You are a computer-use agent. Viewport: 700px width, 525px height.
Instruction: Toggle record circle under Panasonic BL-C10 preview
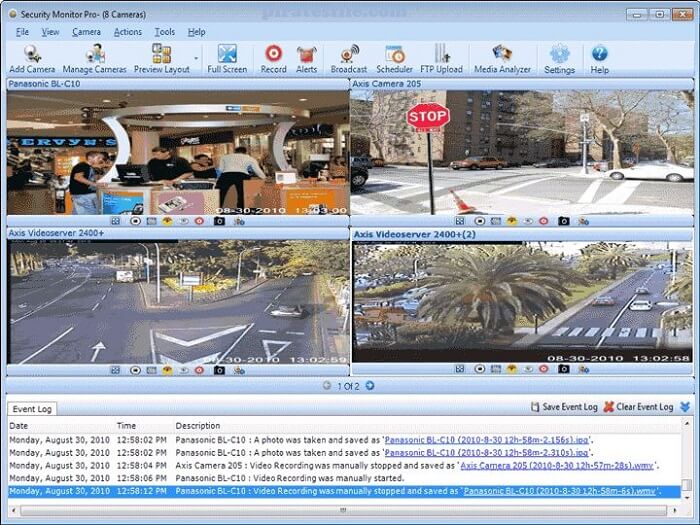pos(135,221)
